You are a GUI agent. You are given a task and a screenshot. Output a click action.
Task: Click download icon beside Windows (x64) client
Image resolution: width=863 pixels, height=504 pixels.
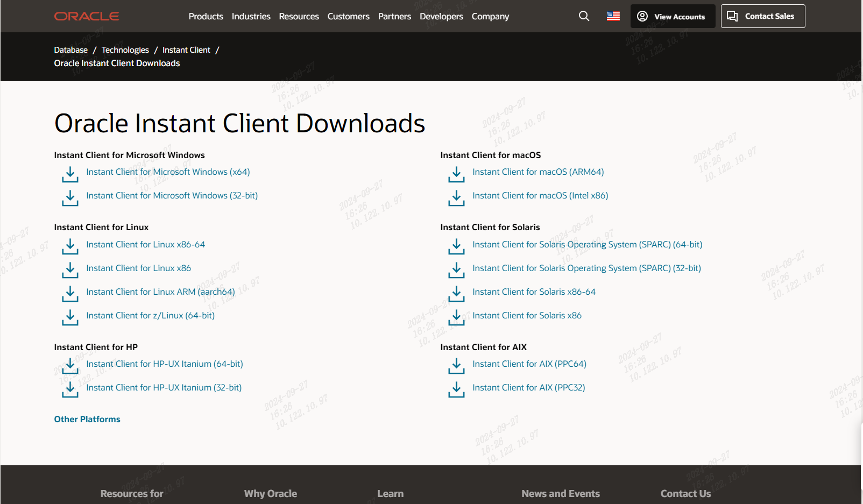click(x=70, y=174)
